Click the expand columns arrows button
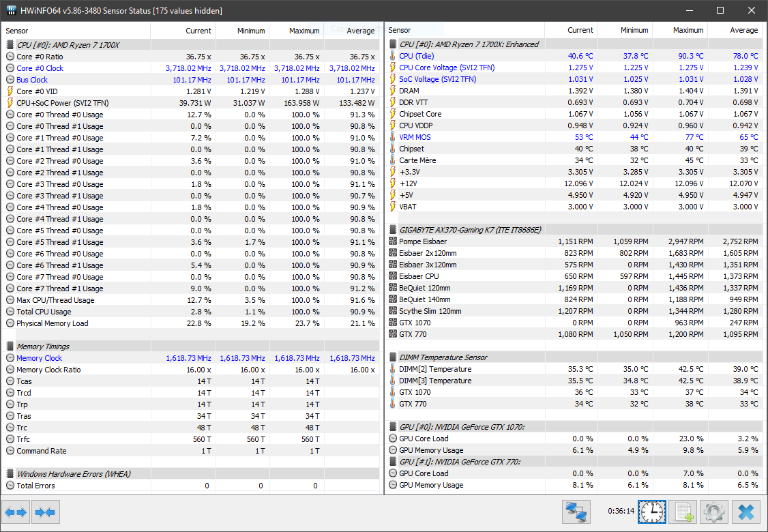 pos(16,512)
